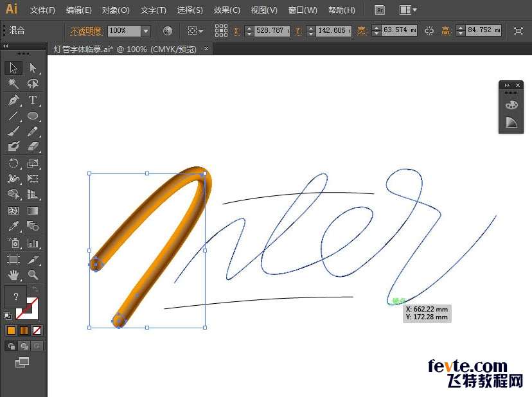Select the Width/Warp tool
Screen dimensions: 532x397
[x=13, y=179]
